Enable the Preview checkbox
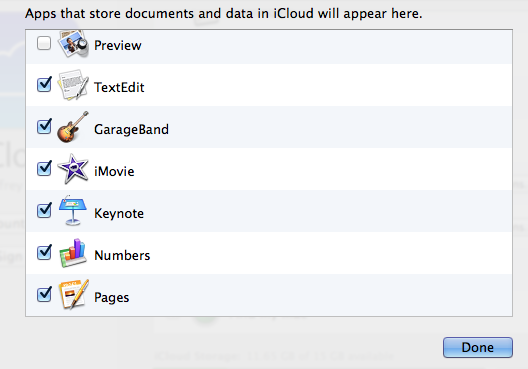The height and width of the screenshot is (369, 528). click(44, 43)
